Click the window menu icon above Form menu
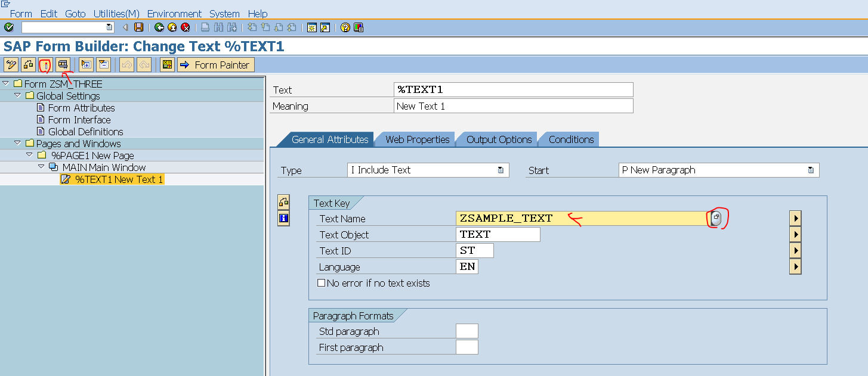Viewport: 868px width, 376px height. click(x=6, y=4)
